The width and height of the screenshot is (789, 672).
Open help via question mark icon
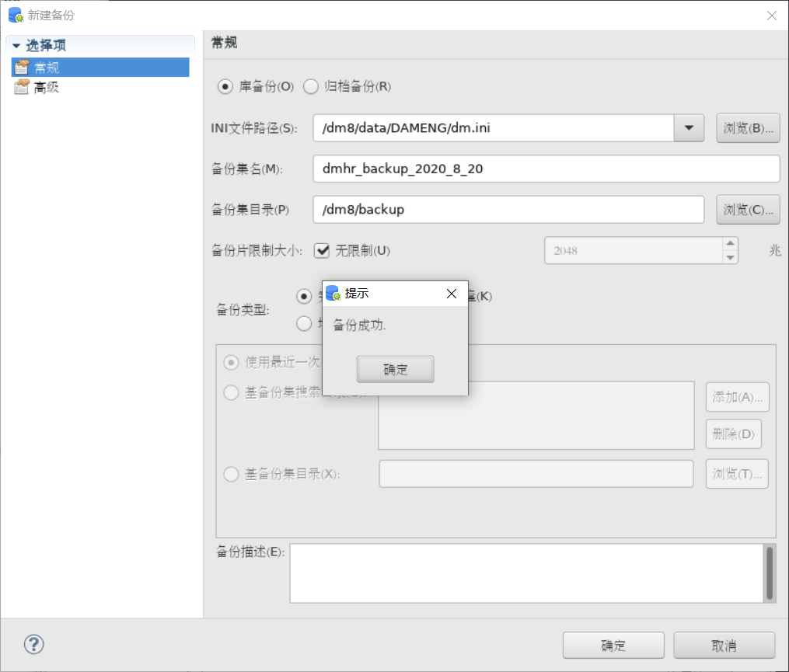tap(33, 644)
